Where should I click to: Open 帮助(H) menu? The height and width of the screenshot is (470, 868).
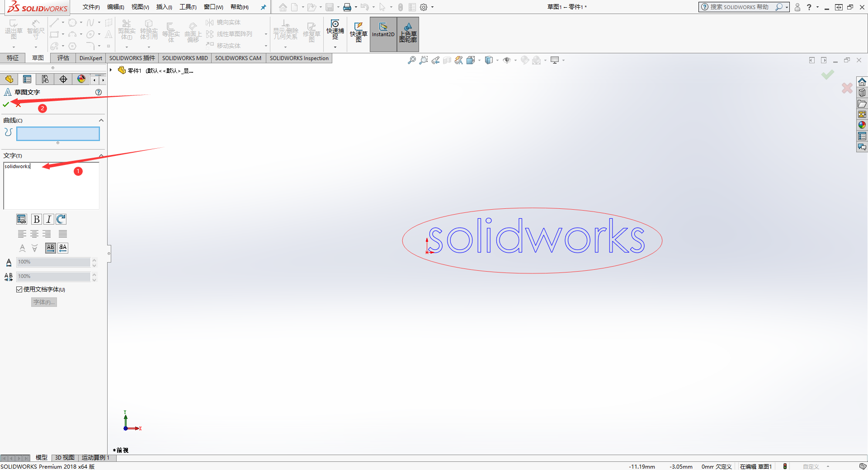240,7
